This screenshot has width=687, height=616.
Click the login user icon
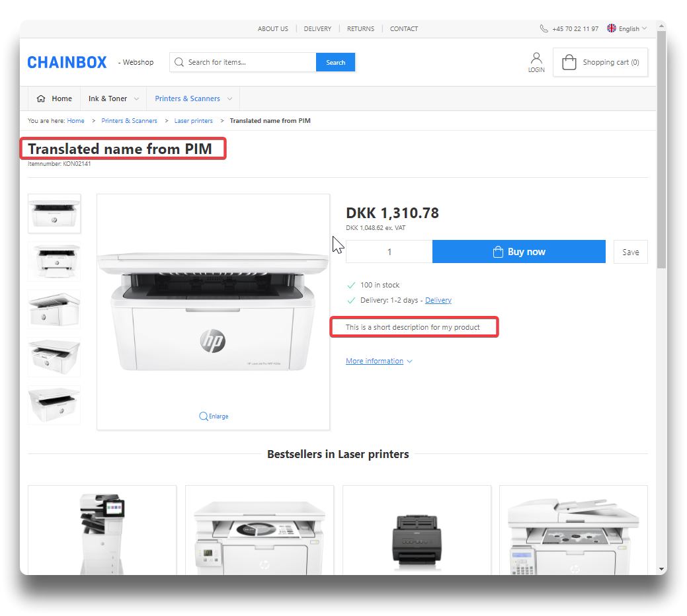536,58
